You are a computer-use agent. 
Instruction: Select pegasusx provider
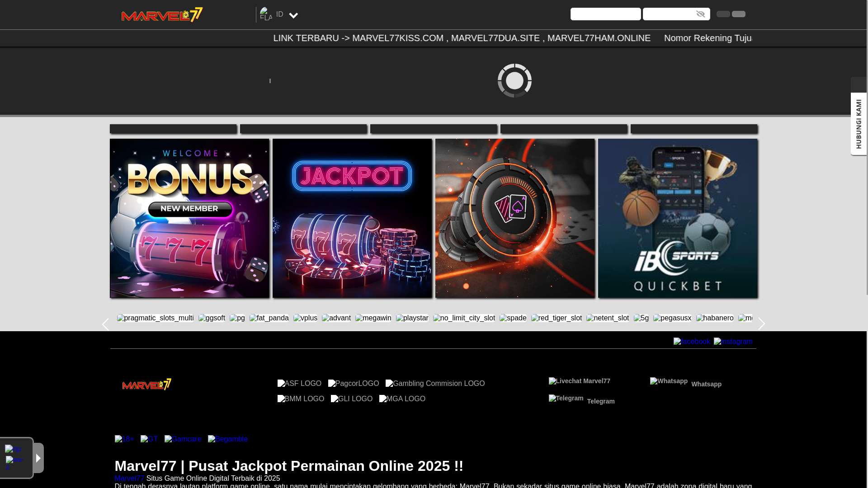672,318
